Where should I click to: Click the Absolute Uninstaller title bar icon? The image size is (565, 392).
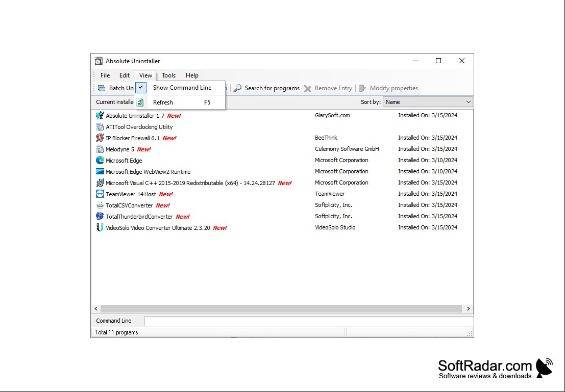point(99,61)
